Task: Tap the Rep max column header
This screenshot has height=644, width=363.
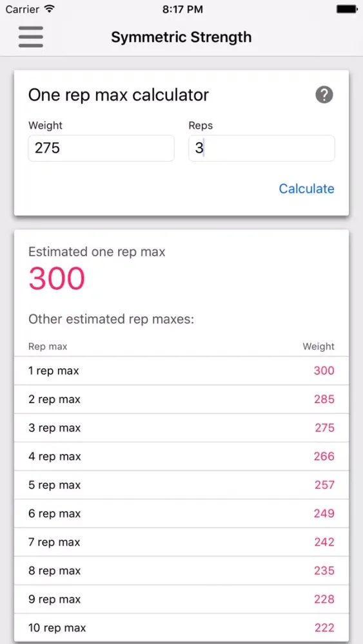Action: click(x=48, y=346)
